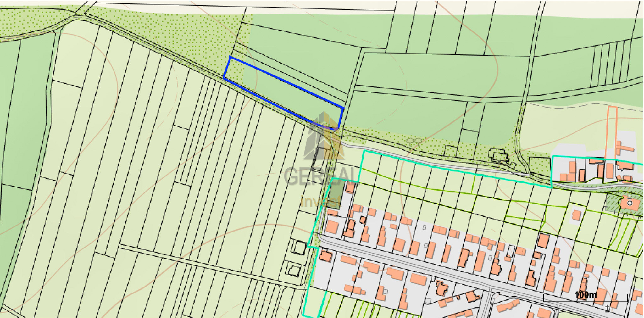Click the church symbol on the orange building
This screenshot has width=644, height=318.
[x=630, y=203]
